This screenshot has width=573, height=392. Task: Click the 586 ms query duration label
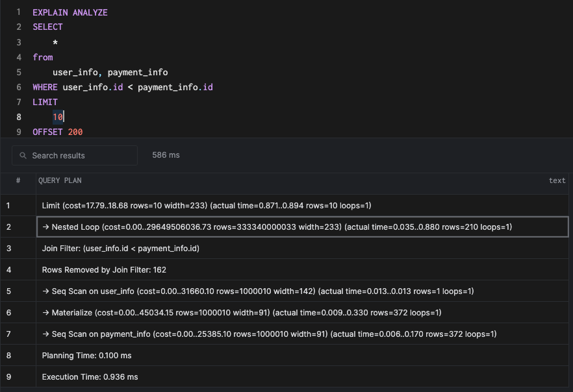[166, 155]
